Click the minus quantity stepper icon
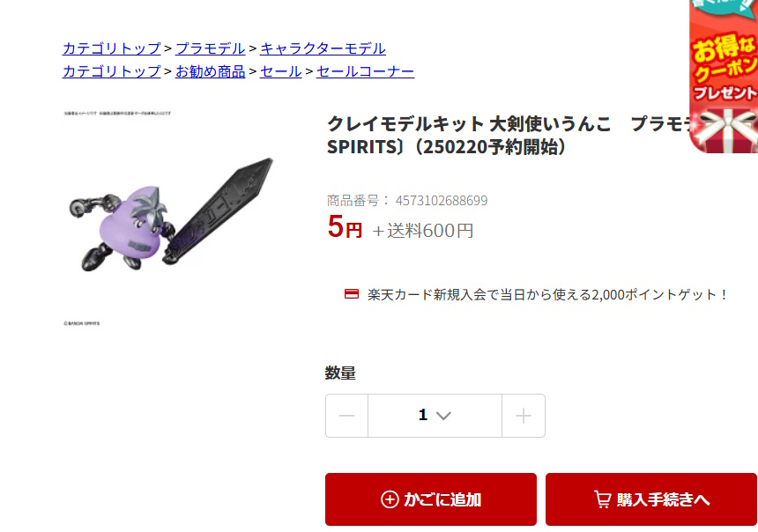Viewport: 758px width, 532px height. [x=346, y=416]
